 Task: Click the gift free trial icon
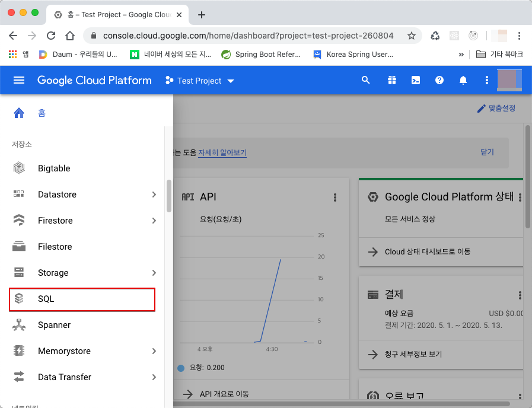tap(392, 80)
